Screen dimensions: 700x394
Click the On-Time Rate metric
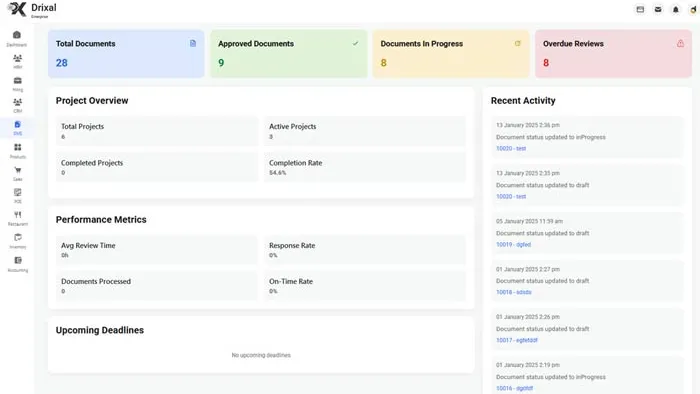click(365, 286)
